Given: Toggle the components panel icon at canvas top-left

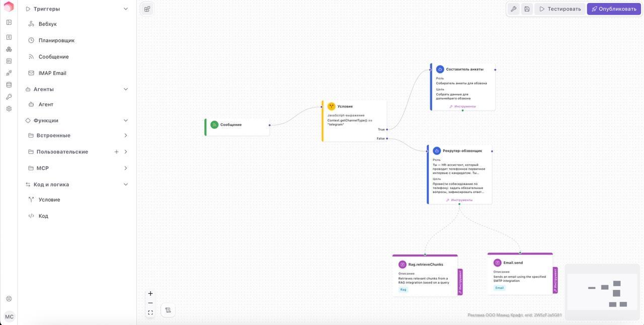Looking at the screenshot, I should 147,9.
